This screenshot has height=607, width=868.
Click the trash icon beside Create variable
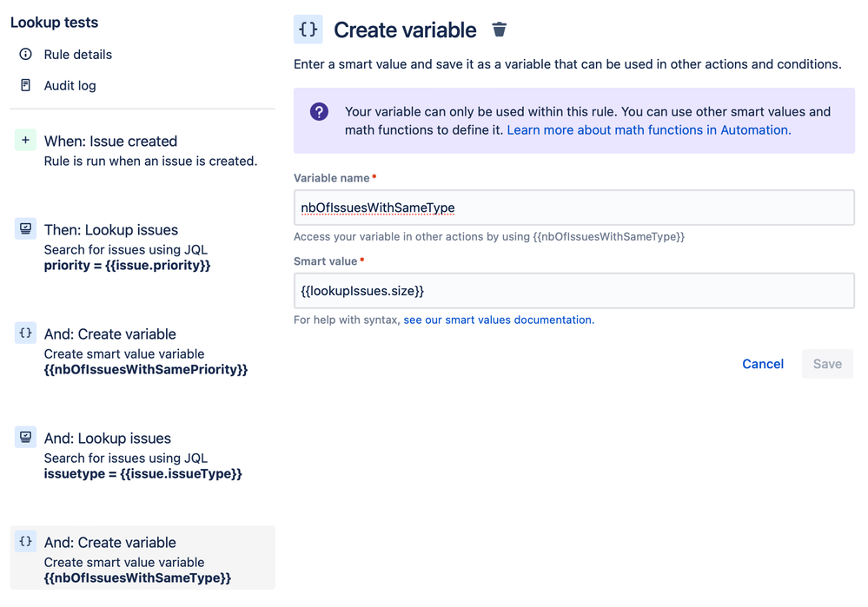tap(500, 30)
